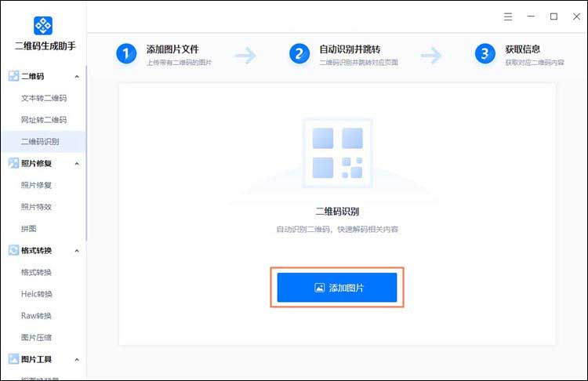Screen dimensions: 588x381
Task: Collapse the 二维码 section chevron
Action: pyautogui.click(x=77, y=77)
